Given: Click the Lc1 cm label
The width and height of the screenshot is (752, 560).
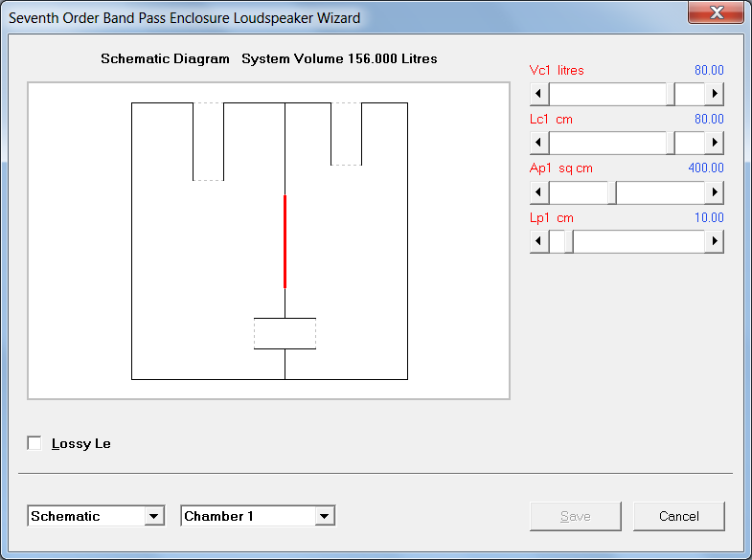Looking at the screenshot, I should point(551,120).
